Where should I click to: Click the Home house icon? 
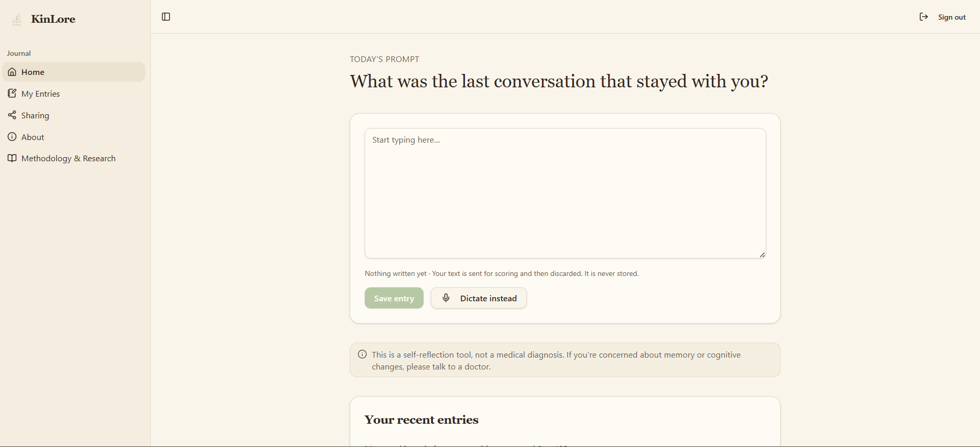pos(12,72)
